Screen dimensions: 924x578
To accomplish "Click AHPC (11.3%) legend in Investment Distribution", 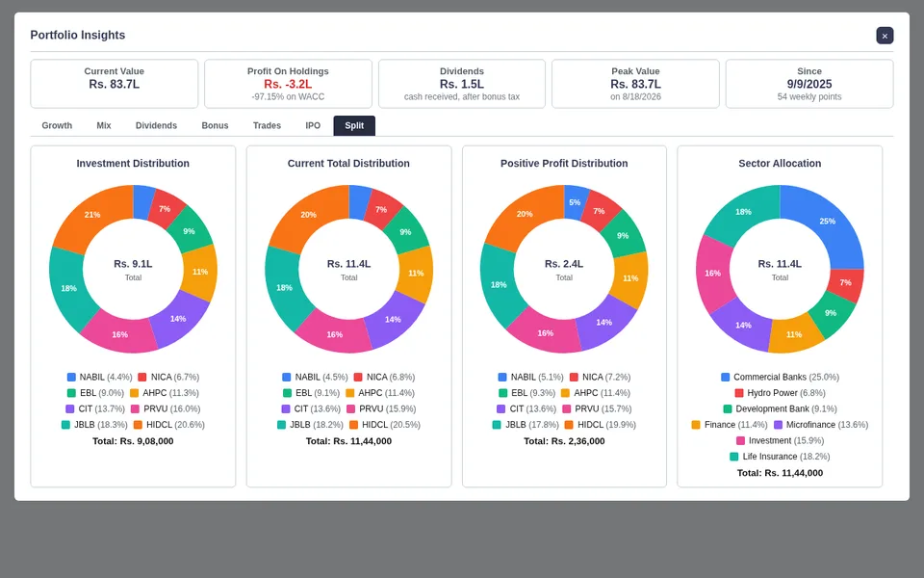I will [x=165, y=393].
